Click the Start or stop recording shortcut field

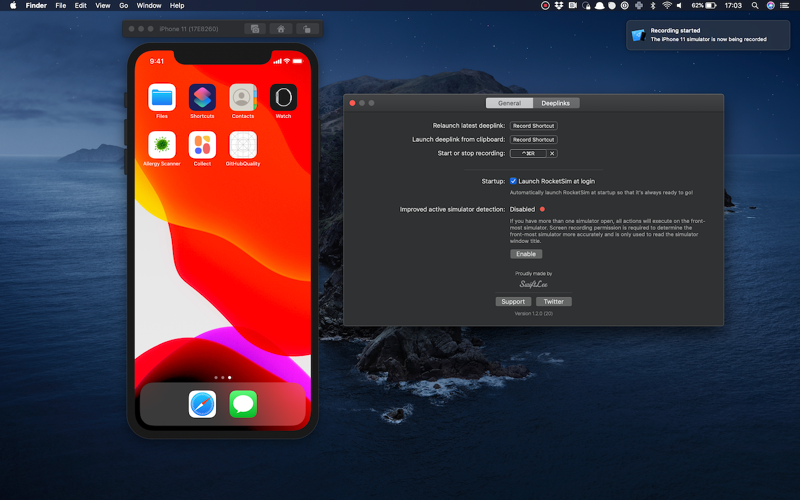[528, 153]
